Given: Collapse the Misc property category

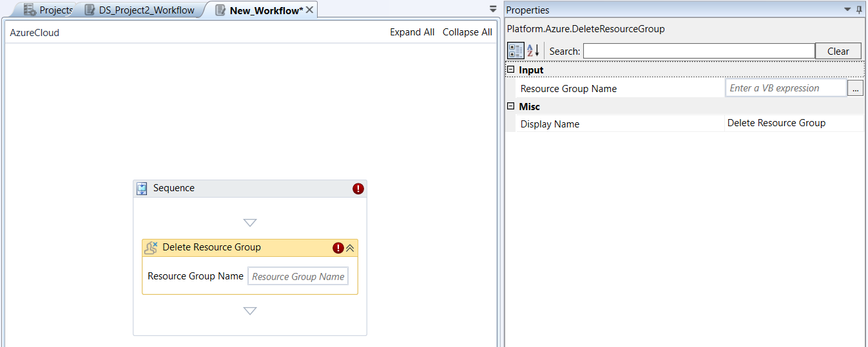Looking at the screenshot, I should [x=511, y=106].
